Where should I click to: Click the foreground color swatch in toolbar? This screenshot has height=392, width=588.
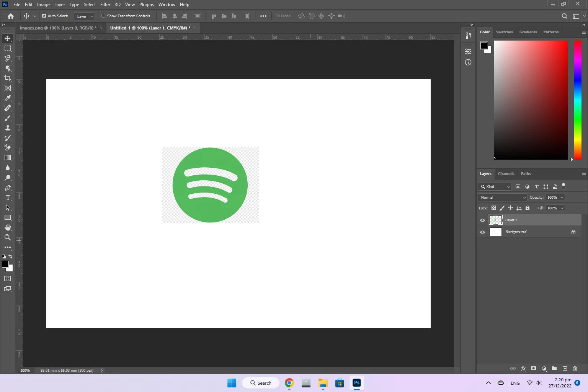[x=5, y=264]
